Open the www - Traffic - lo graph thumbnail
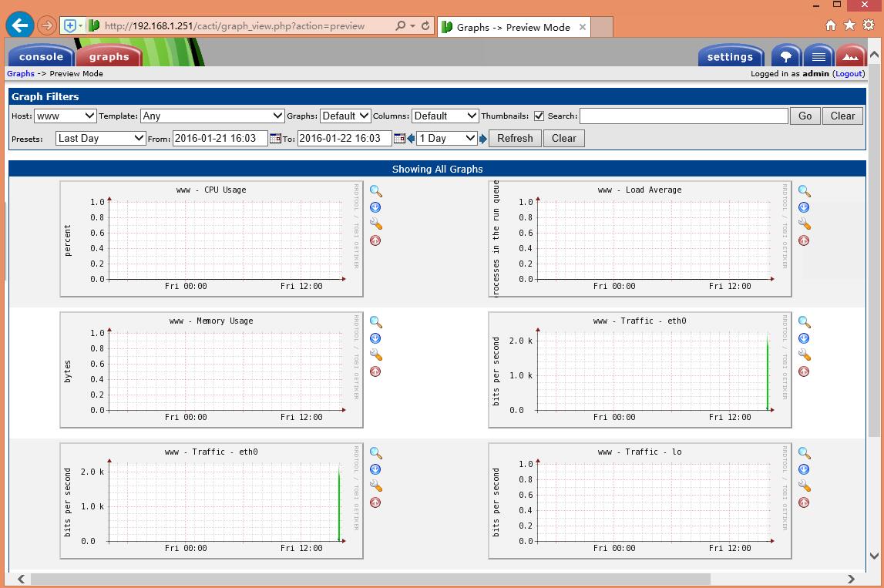 coord(640,501)
